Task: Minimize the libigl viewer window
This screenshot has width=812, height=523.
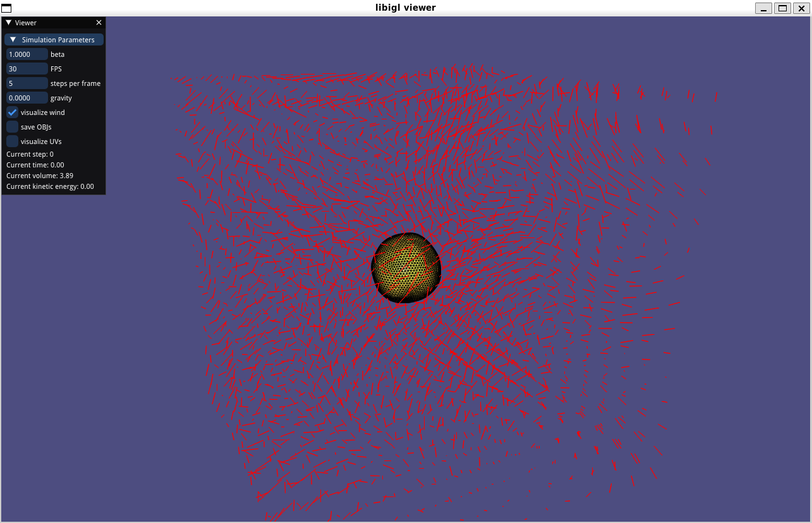Action: click(x=764, y=8)
